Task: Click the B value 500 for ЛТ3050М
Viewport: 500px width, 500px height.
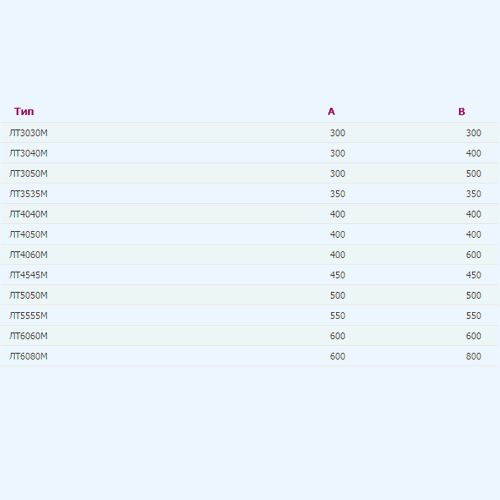Action: (x=473, y=174)
